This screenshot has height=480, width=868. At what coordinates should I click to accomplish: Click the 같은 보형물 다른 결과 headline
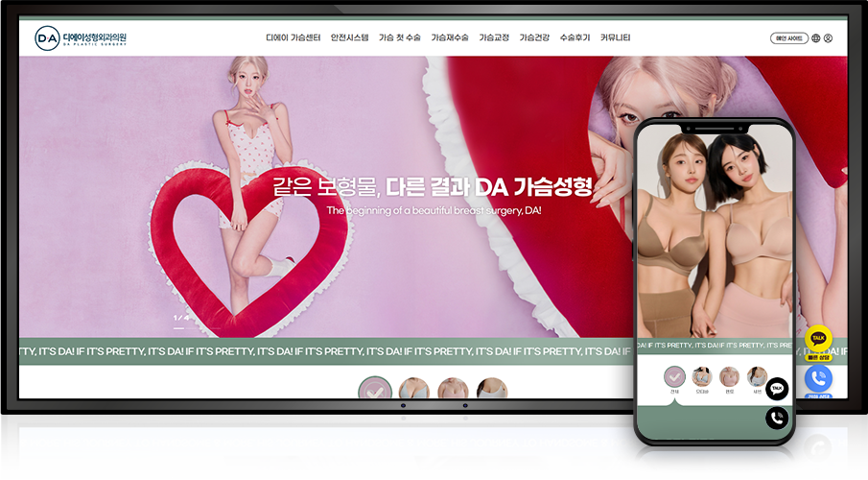click(x=433, y=187)
